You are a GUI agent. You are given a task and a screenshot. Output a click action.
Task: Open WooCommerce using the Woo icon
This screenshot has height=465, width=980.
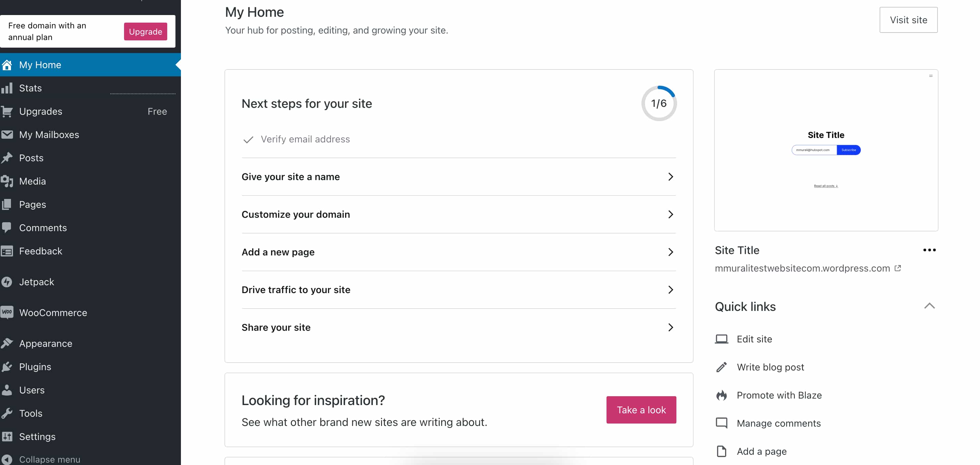(8, 313)
